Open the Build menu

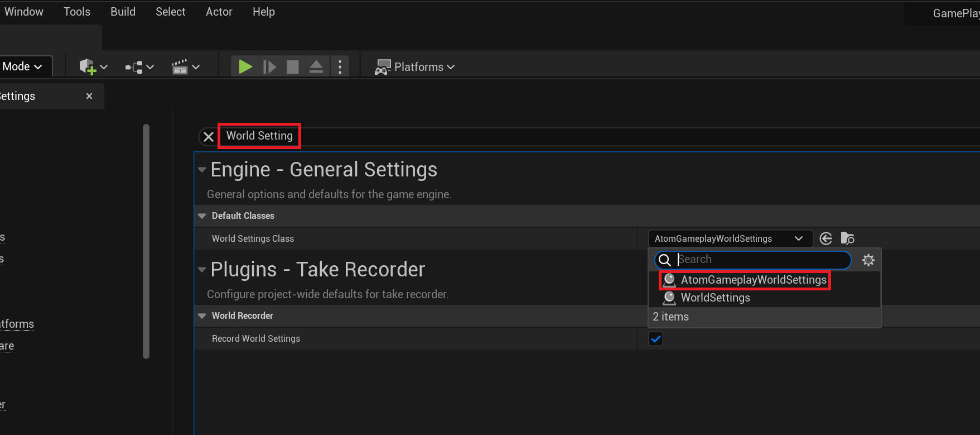[x=123, y=12]
